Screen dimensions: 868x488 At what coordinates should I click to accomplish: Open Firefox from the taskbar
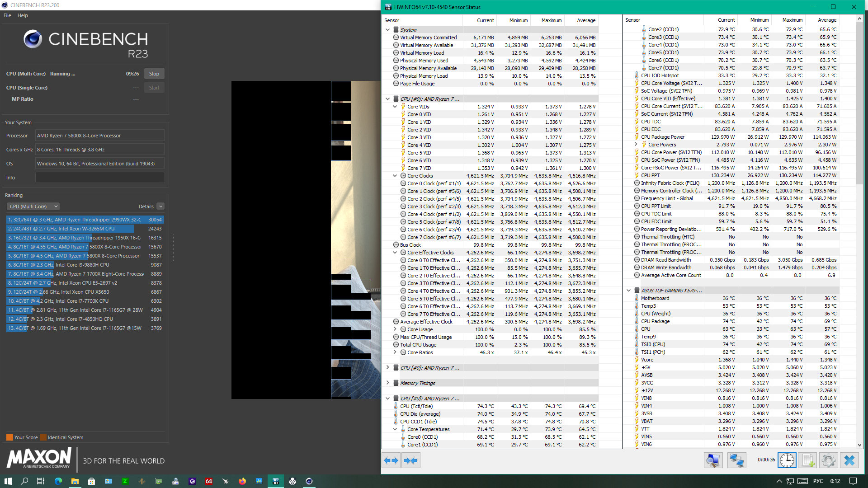tap(242, 481)
